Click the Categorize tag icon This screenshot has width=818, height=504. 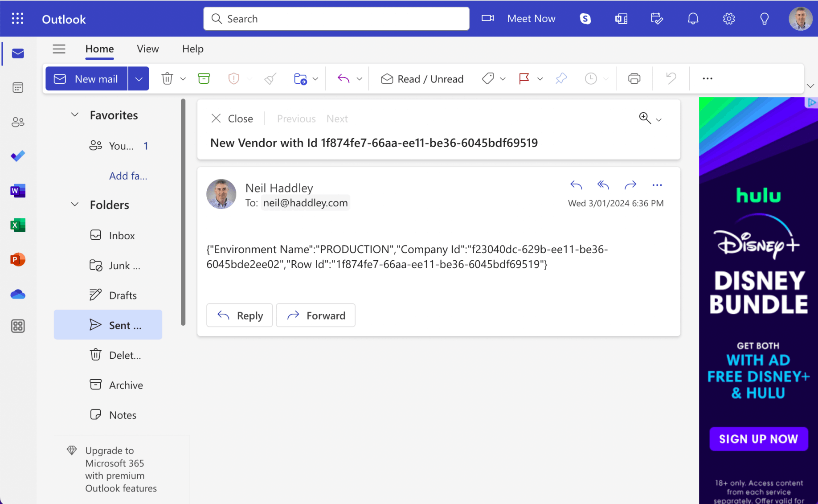[488, 79]
